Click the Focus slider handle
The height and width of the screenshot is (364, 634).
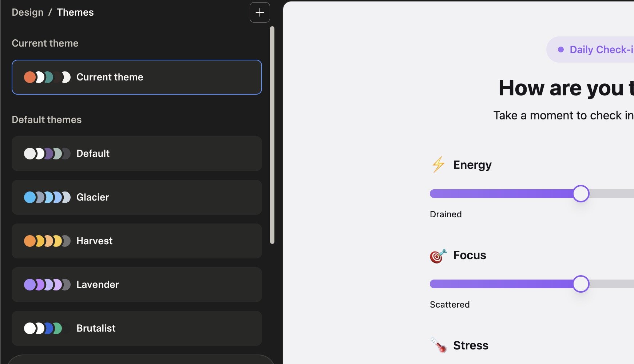(581, 284)
